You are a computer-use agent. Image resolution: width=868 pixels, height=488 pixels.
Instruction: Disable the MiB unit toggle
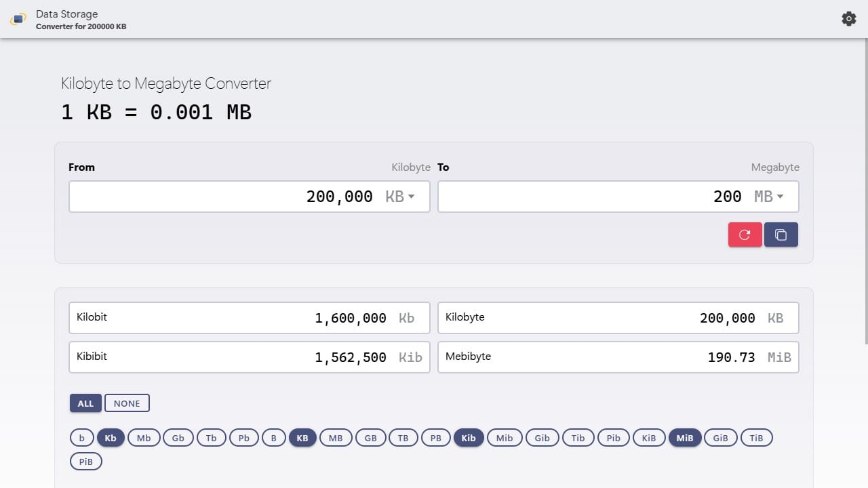[x=685, y=438]
